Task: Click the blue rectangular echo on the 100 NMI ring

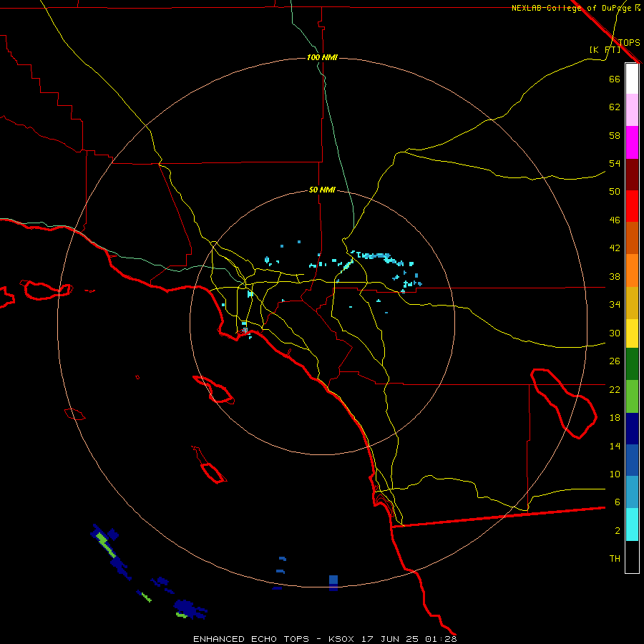Action: (x=333, y=582)
